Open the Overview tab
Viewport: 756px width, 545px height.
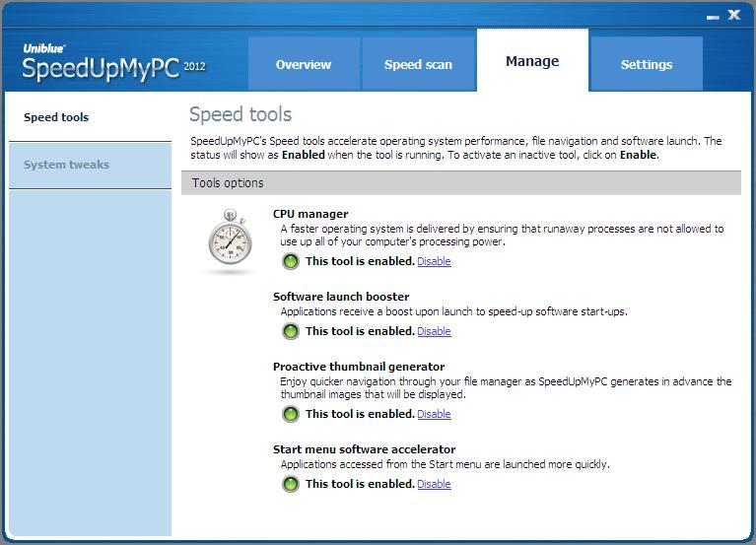pos(304,64)
